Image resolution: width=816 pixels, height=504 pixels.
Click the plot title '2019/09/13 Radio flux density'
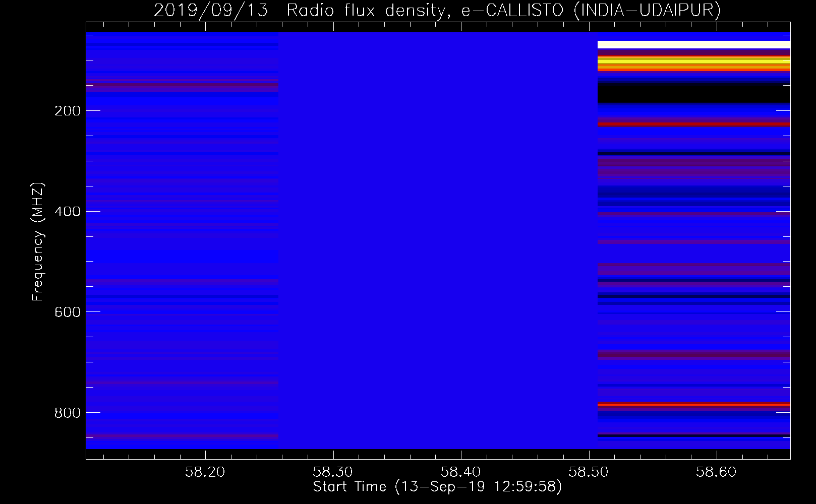click(x=300, y=11)
